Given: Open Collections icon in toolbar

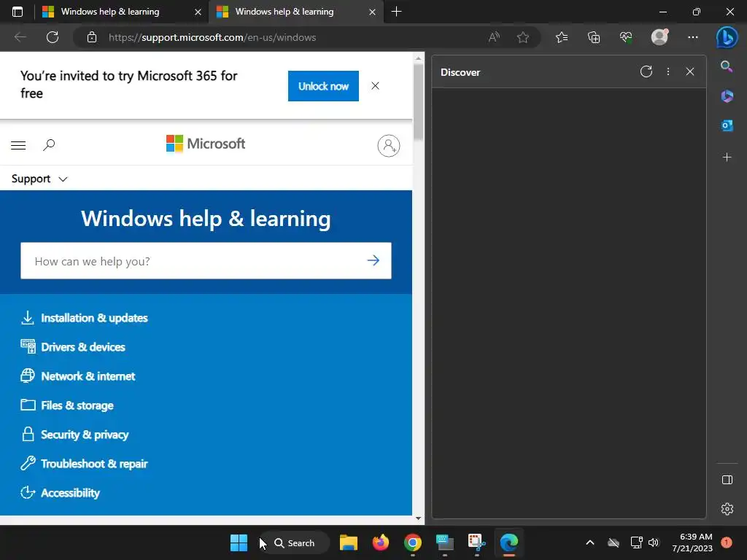Looking at the screenshot, I should (594, 37).
